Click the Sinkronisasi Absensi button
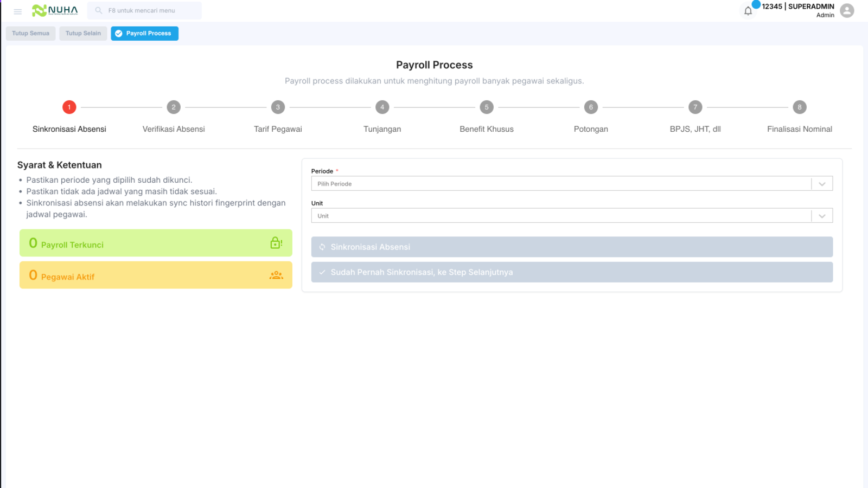This screenshot has width=868, height=488. pyautogui.click(x=572, y=247)
